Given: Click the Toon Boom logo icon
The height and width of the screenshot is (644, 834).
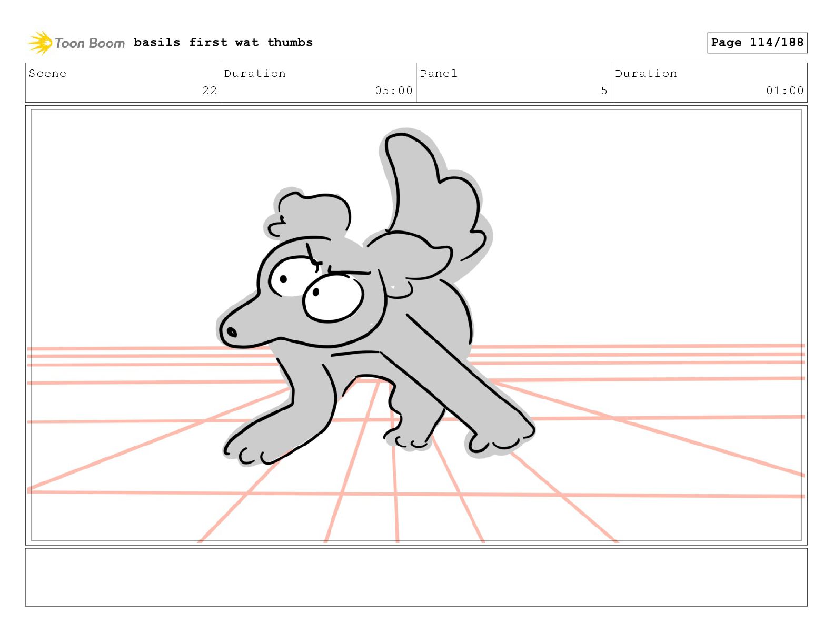Looking at the screenshot, I should point(40,43).
